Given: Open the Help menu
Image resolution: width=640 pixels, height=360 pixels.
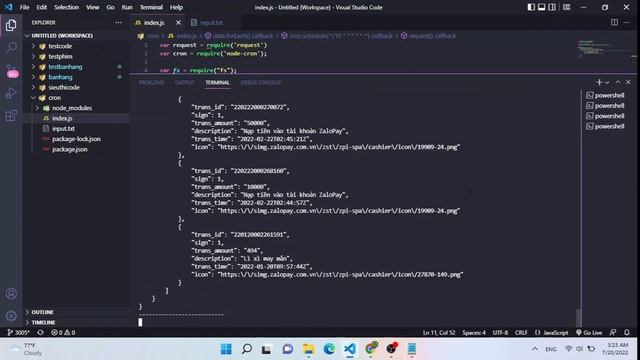Looking at the screenshot, I should 176,7.
